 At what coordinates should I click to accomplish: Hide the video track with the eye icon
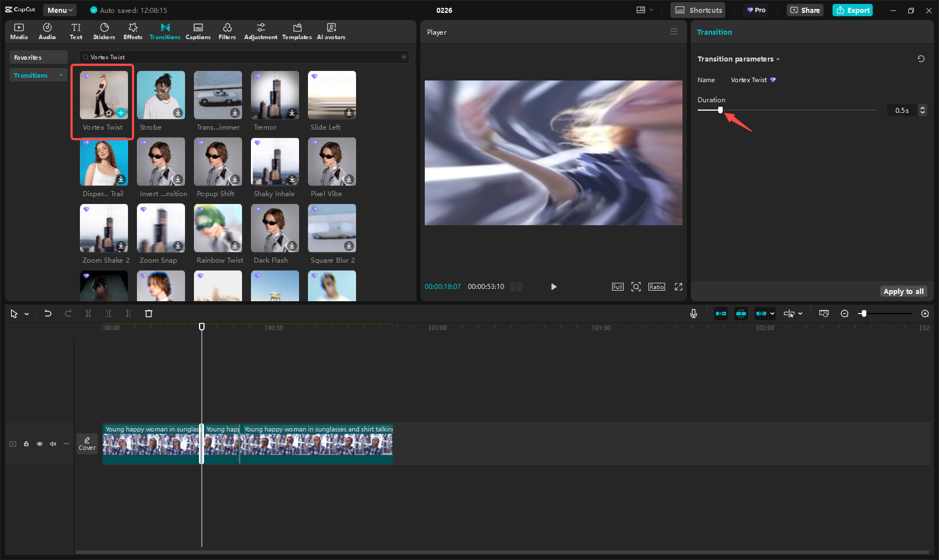[40, 444]
